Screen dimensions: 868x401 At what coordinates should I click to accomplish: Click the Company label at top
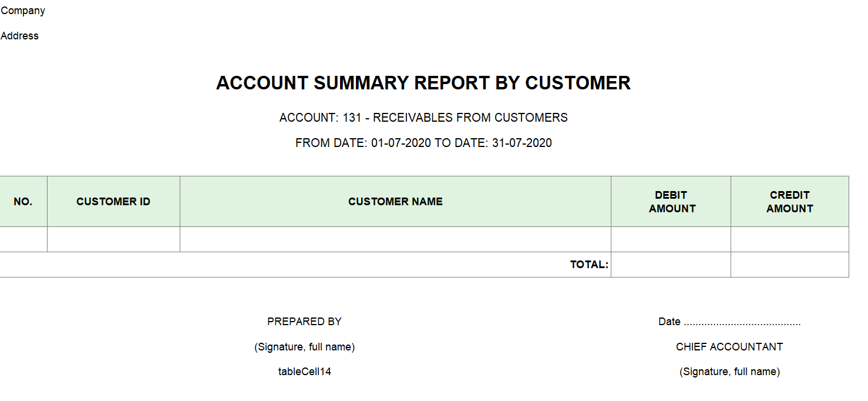[23, 11]
